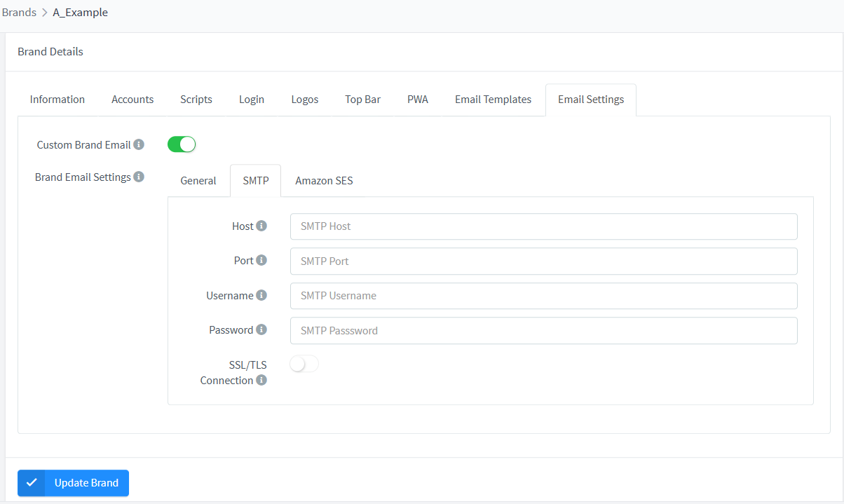Focus the SMTP Host input field
This screenshot has height=504, width=844.
pyautogui.click(x=543, y=226)
